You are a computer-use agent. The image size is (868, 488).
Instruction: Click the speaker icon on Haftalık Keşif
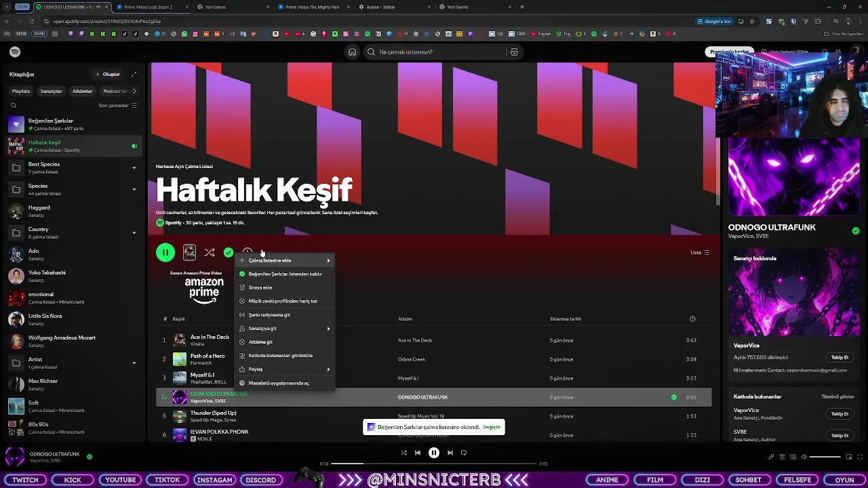tap(134, 146)
